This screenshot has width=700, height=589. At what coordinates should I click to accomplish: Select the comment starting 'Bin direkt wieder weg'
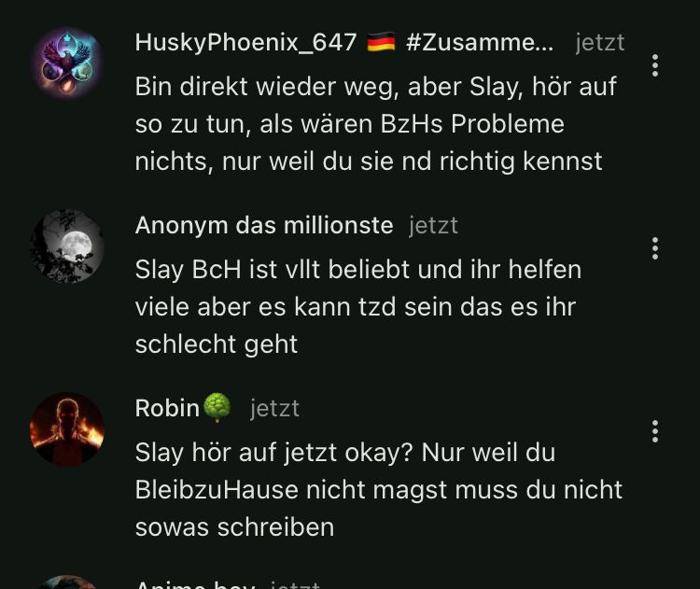coord(376,124)
